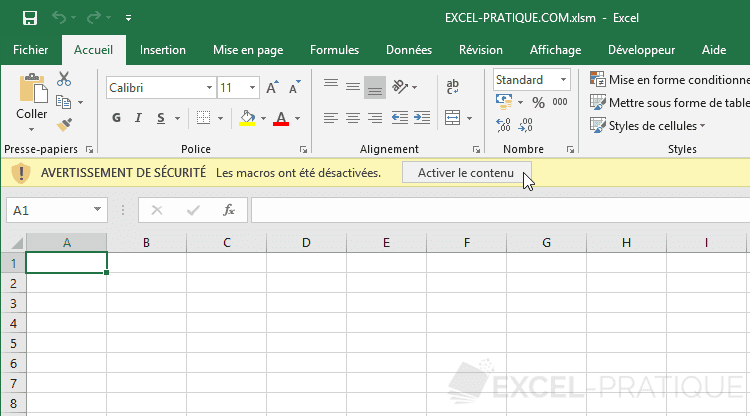Click the insert function fx icon
This screenshot has width=750, height=416.
coord(228,210)
